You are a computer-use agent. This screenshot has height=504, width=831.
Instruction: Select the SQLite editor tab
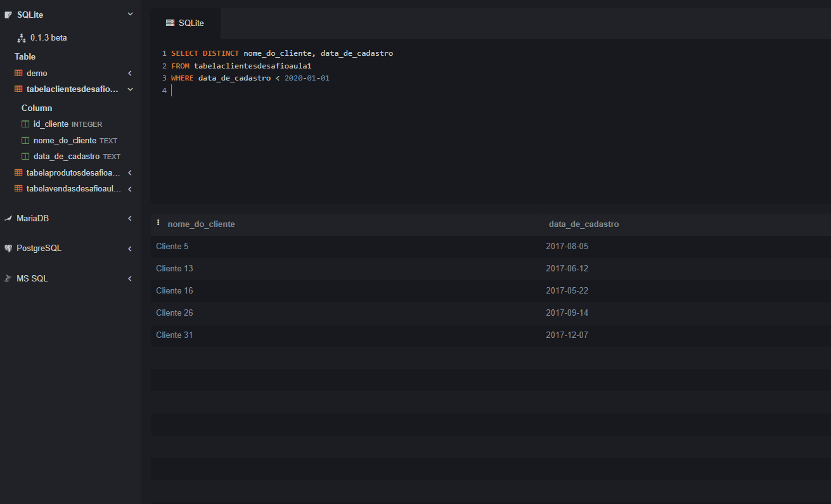186,23
